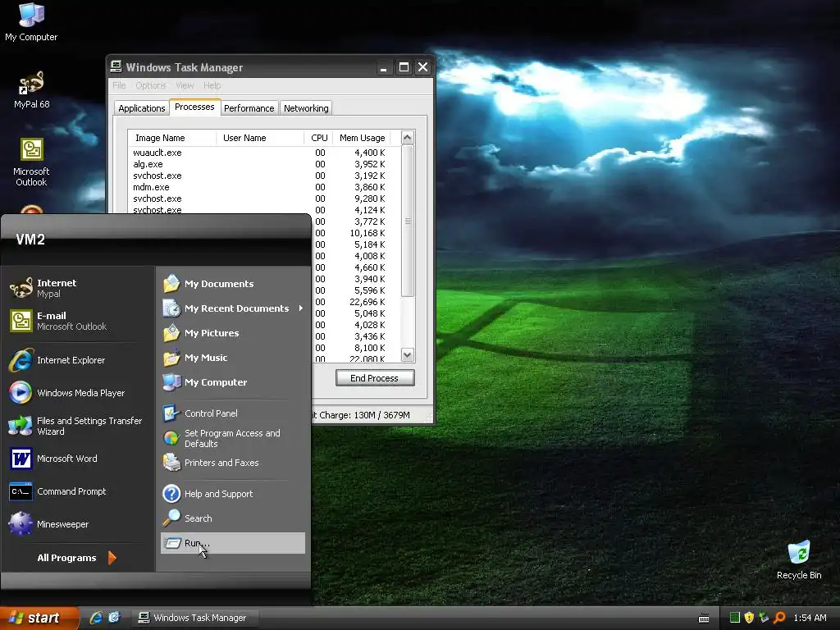
Task: Open Printers and Faxes
Action: [233, 463]
